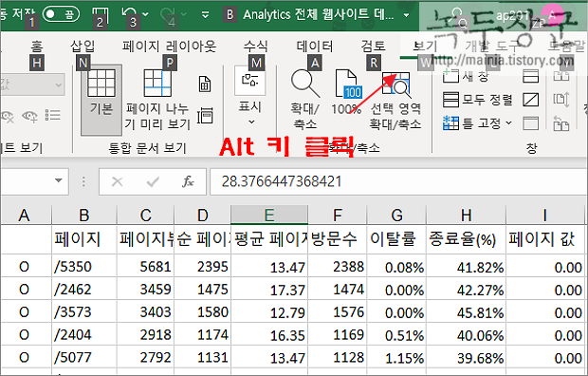The image size is (588, 376).
Task: Select column B header
Action: click(x=84, y=216)
